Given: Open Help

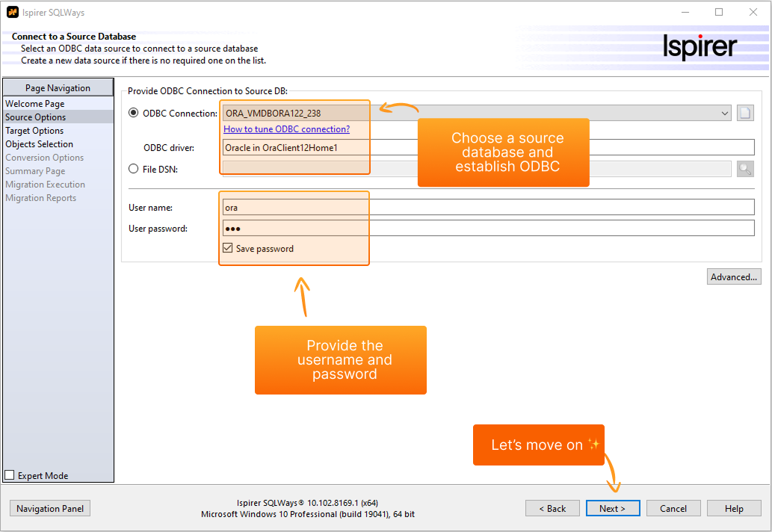Looking at the screenshot, I should coord(733,507).
